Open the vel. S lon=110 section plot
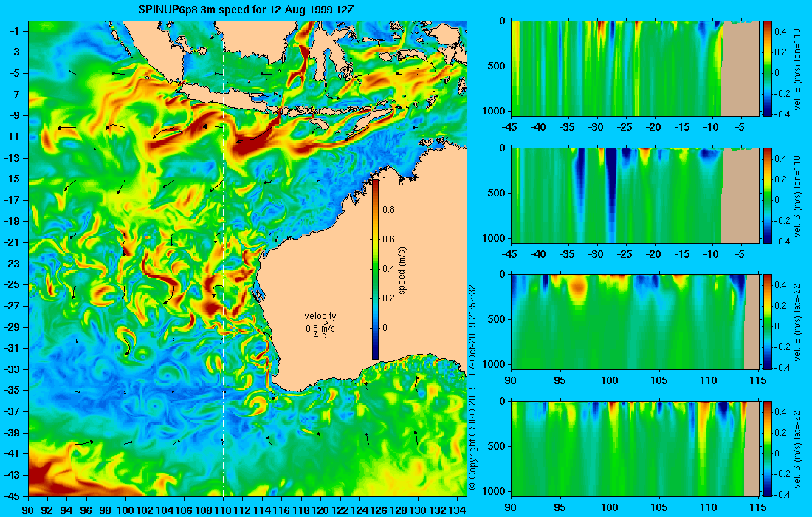Viewport: 812px width, 517px height. pyautogui.click(x=635, y=195)
